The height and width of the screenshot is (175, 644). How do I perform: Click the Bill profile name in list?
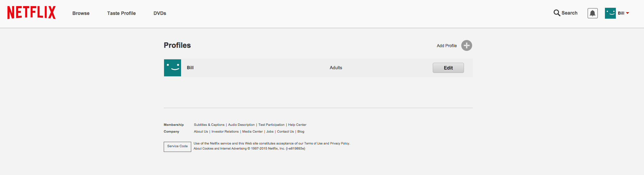click(x=190, y=68)
